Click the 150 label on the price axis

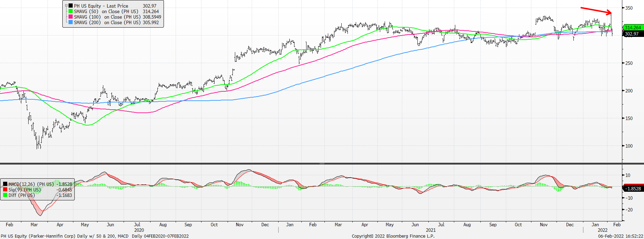(629, 118)
